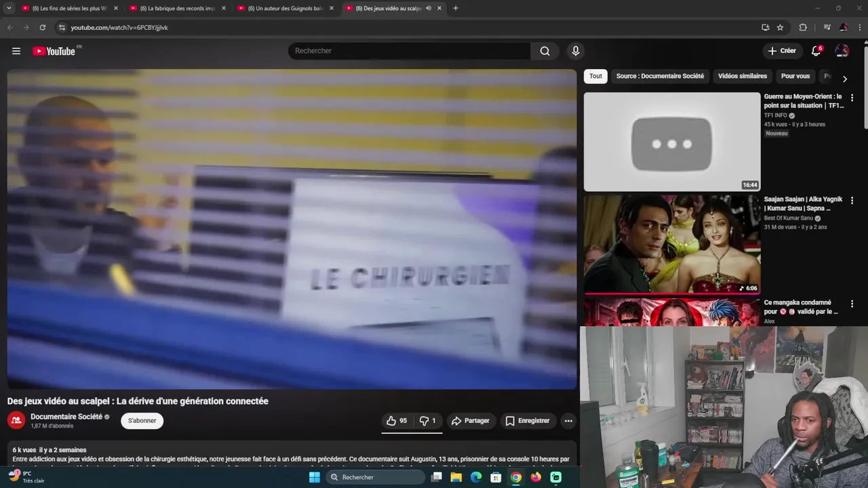
Task: Open the Best Of Kumar Sanu channel
Action: pos(789,218)
